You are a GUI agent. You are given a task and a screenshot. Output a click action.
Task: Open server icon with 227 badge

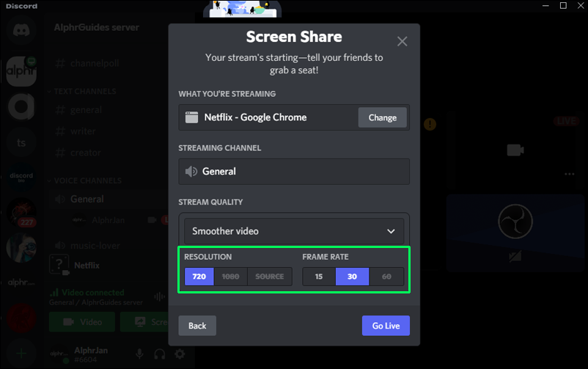(x=21, y=213)
